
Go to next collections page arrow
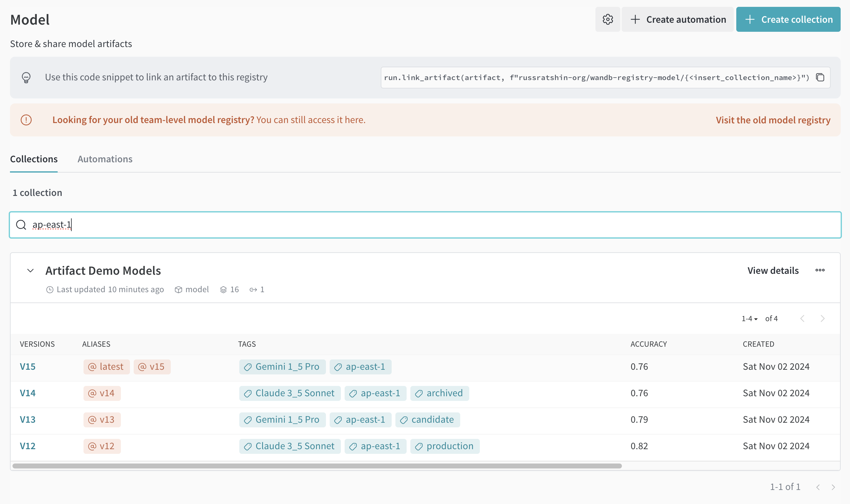[x=833, y=487]
